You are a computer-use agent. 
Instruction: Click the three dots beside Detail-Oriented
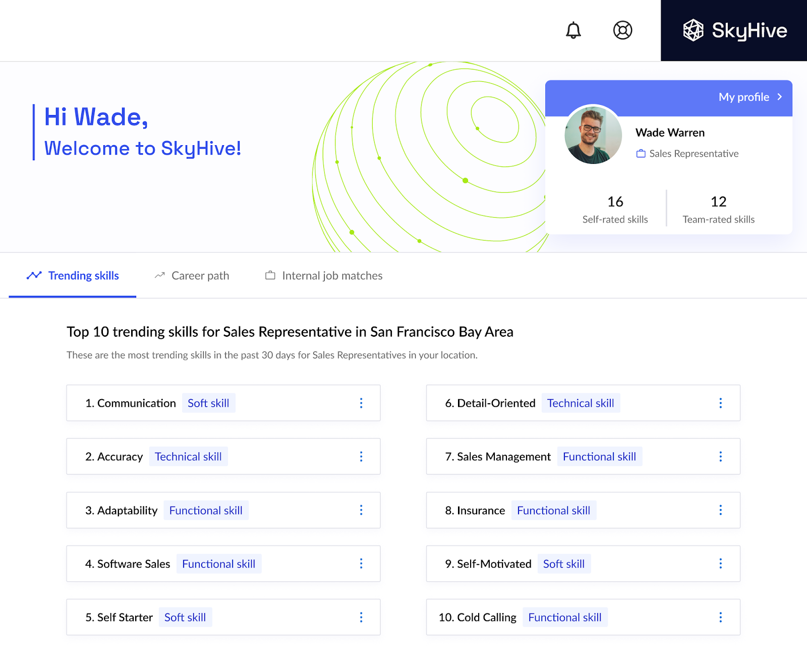click(x=721, y=403)
